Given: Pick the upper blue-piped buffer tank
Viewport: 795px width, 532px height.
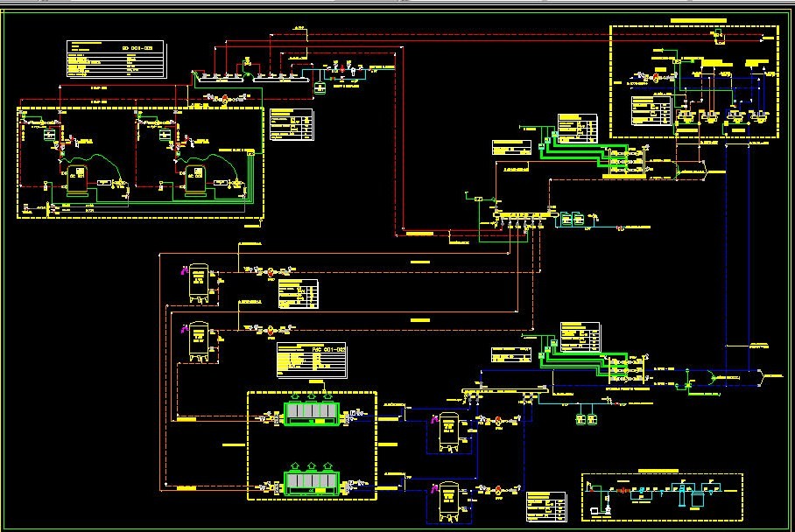Looking at the screenshot, I should (x=449, y=427).
